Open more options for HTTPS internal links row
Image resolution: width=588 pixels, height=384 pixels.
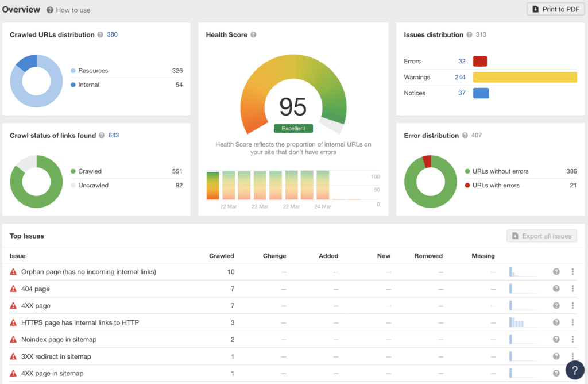pos(572,322)
